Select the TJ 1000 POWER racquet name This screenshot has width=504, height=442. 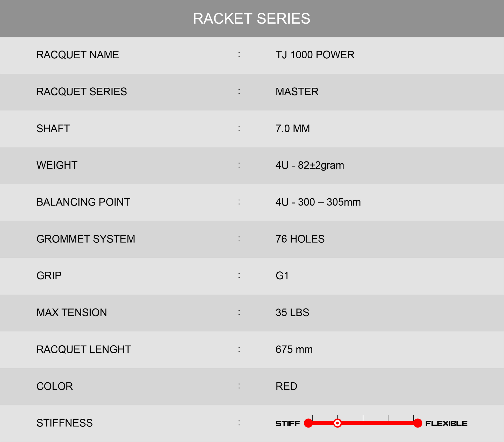click(315, 55)
